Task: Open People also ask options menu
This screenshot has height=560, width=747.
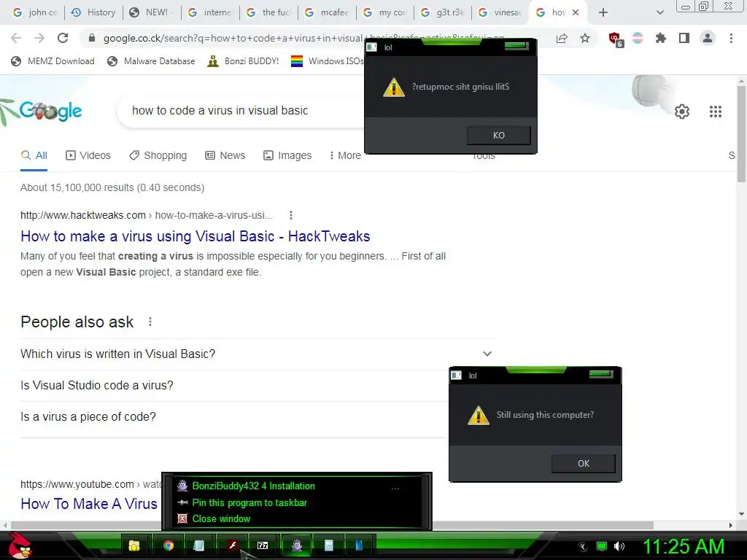Action: click(150, 322)
